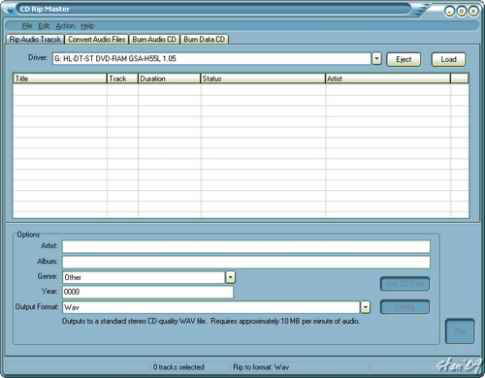
Task: Close the CD Rip Master window
Action: coord(473,11)
